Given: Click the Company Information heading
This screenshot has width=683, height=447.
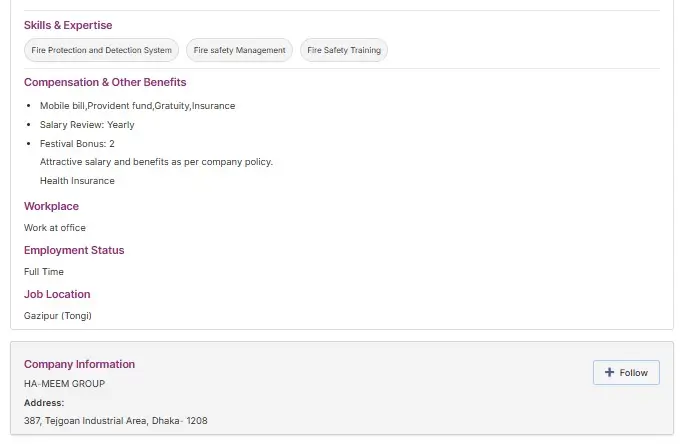Looking at the screenshot, I should click(x=79, y=364).
